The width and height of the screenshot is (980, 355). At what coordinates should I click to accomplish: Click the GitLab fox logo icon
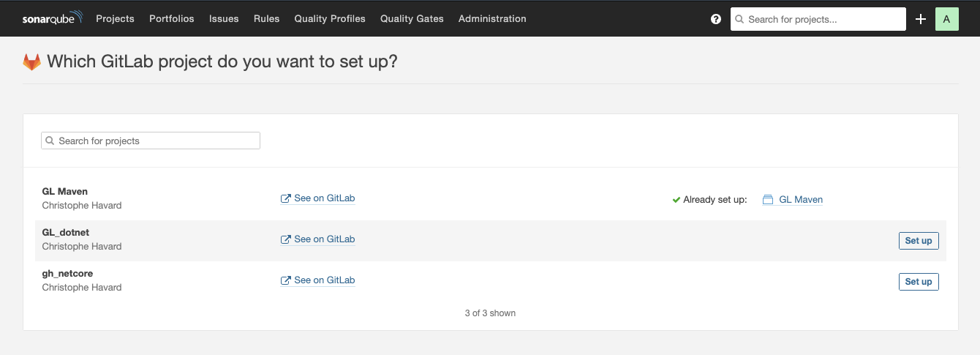(32, 61)
